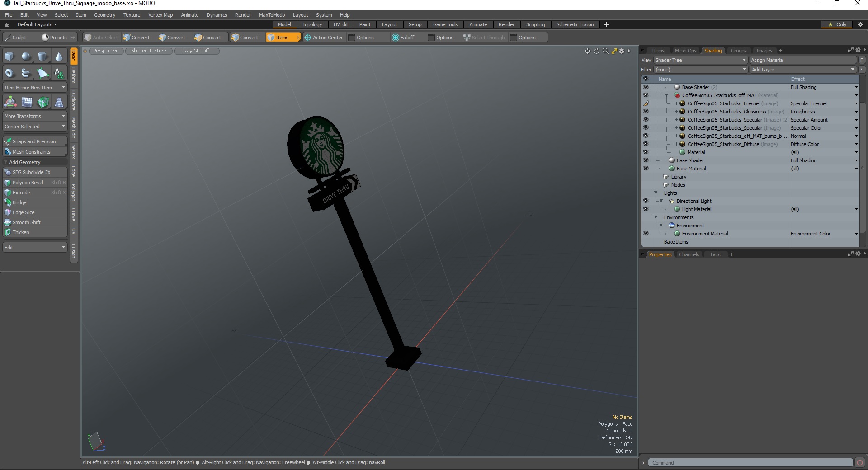
Task: Activate the soft mesh deform tool
Action: (27, 102)
